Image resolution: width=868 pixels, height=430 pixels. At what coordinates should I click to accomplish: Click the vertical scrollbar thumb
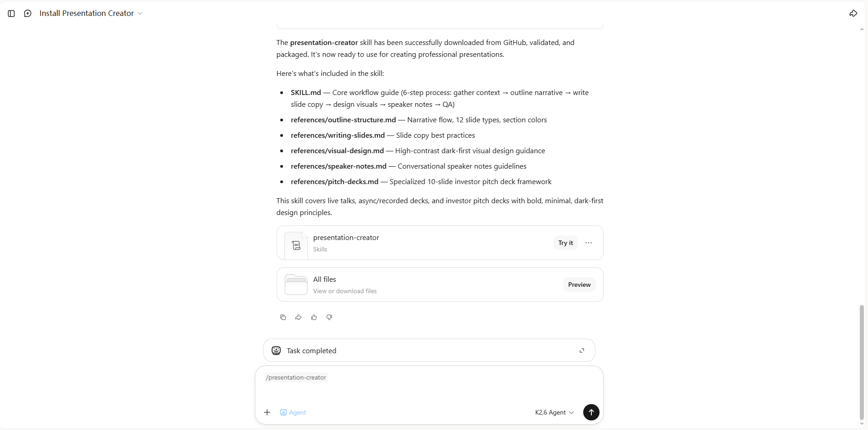[862, 362]
